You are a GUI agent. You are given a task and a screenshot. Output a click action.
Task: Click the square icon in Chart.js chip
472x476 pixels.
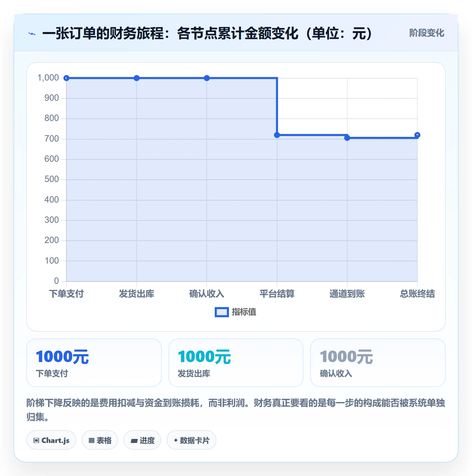36,440
